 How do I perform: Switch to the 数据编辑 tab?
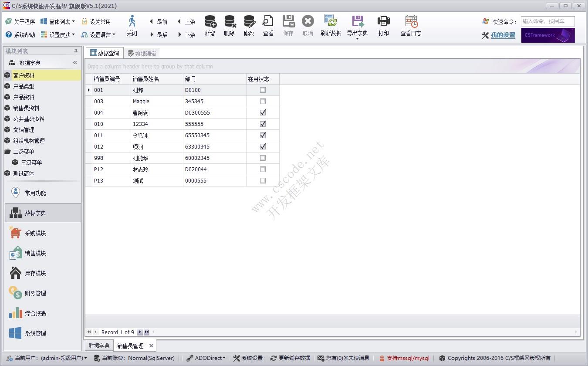(x=142, y=53)
